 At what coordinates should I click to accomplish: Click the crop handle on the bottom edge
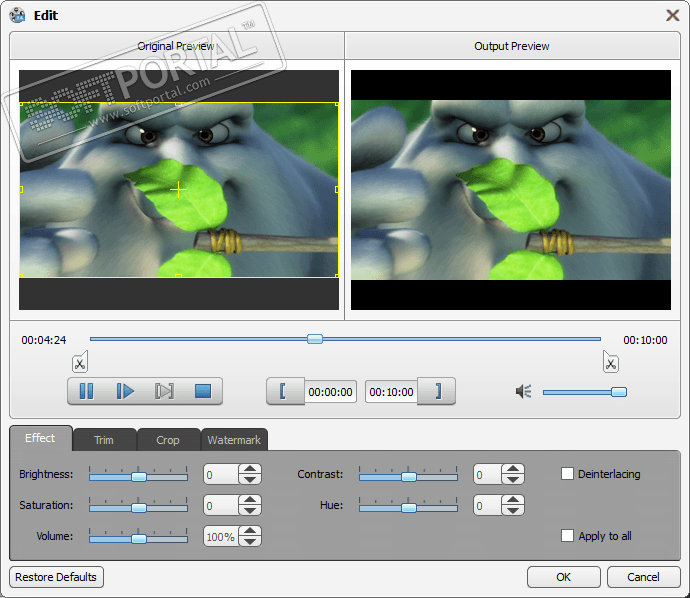[x=178, y=276]
